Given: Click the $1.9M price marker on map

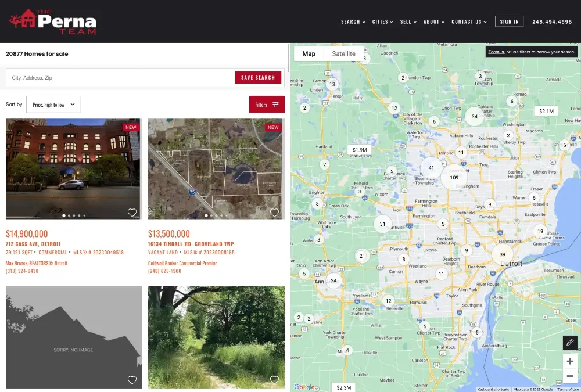Looking at the screenshot, I should (360, 150).
